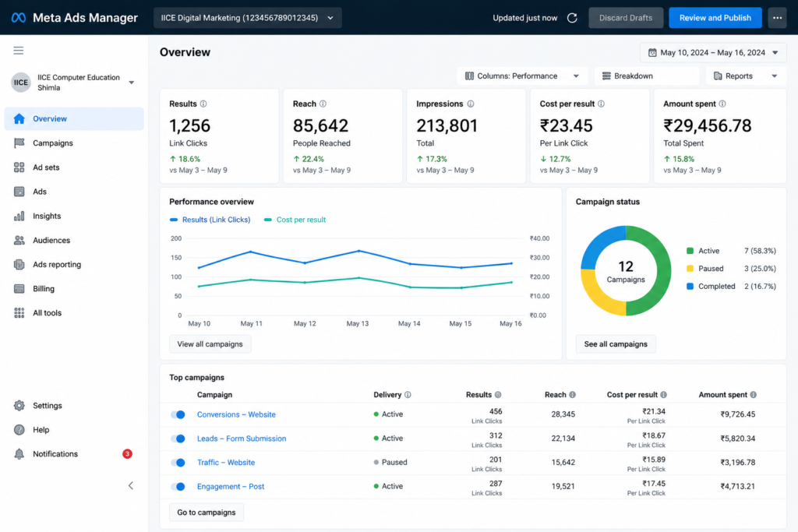
Task: Click the info icon next to Results card title
Action: (x=203, y=104)
